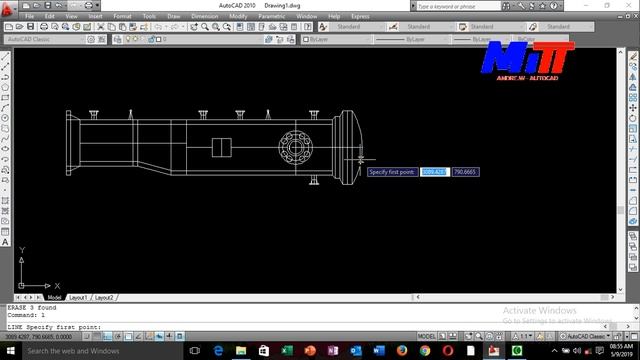Select the Move modify tool

click(633, 108)
